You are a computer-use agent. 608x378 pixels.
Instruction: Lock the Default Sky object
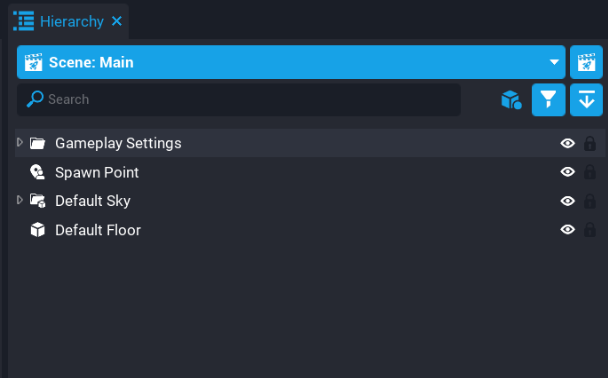pyautogui.click(x=590, y=201)
